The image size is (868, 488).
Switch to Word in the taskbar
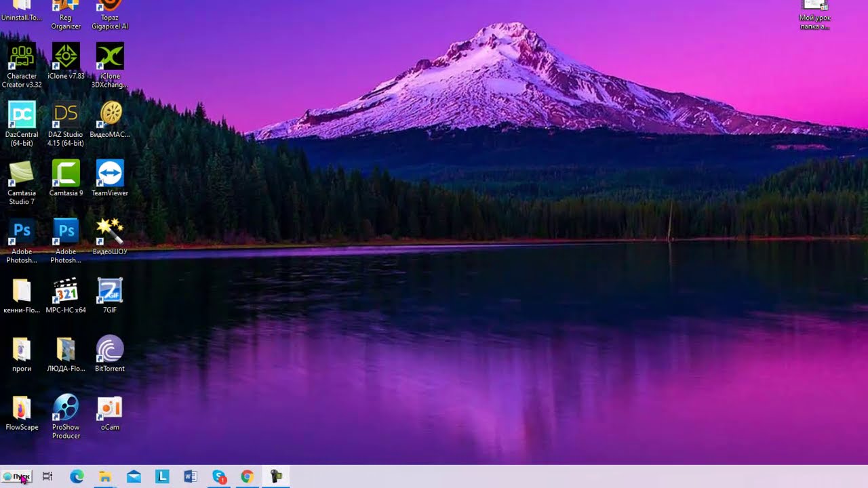pyautogui.click(x=191, y=476)
